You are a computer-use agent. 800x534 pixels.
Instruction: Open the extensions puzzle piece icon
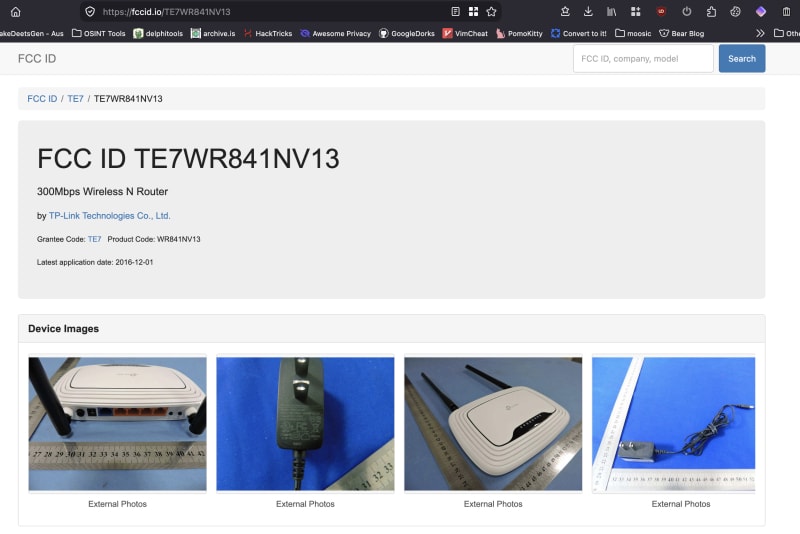point(711,11)
